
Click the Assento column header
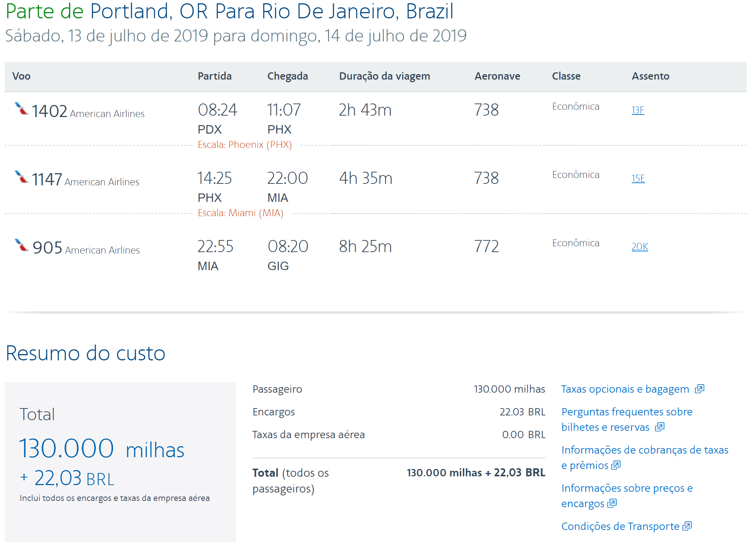click(650, 76)
